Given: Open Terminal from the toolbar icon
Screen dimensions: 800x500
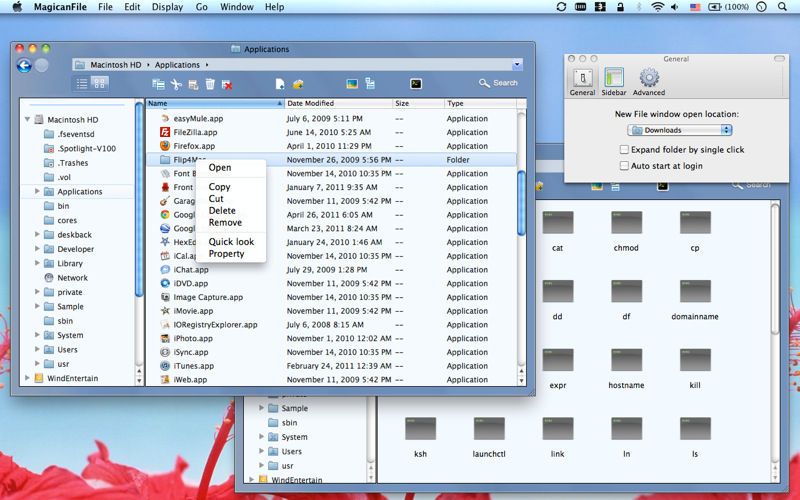Looking at the screenshot, I should pyautogui.click(x=415, y=84).
